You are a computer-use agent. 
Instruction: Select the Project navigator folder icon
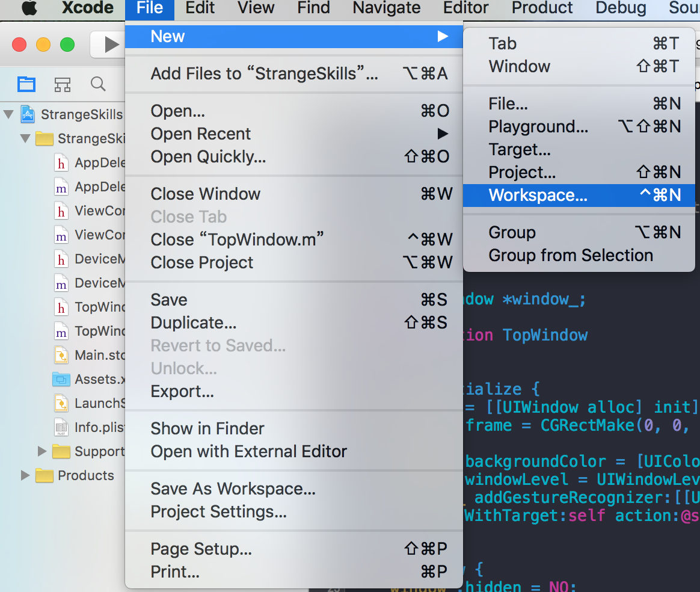click(x=26, y=84)
